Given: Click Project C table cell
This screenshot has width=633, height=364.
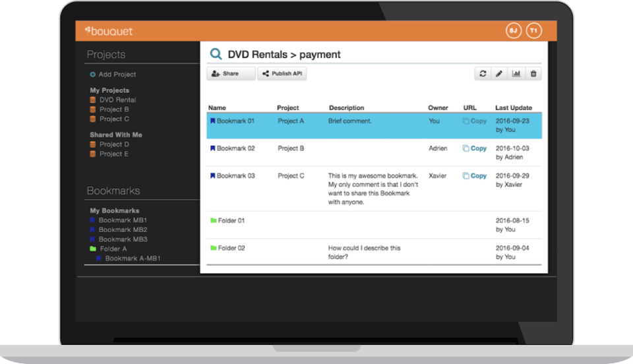Looking at the screenshot, I should point(291,176).
